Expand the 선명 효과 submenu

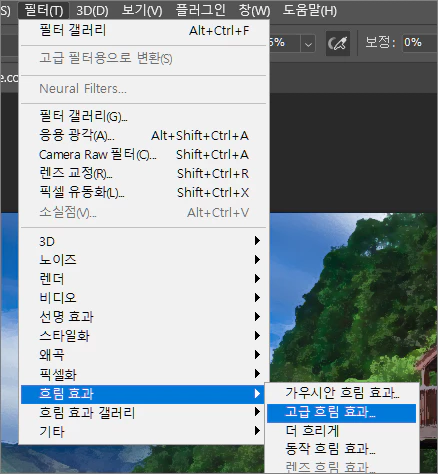(144, 317)
